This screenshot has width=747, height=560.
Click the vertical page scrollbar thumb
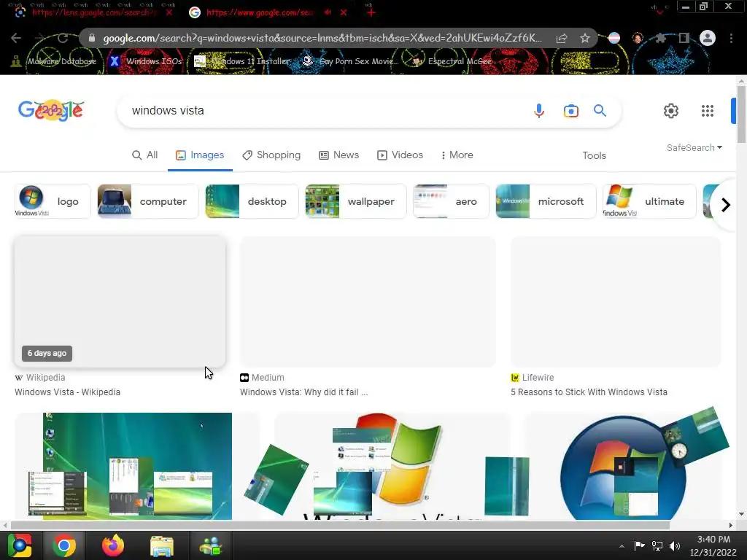pos(741,114)
